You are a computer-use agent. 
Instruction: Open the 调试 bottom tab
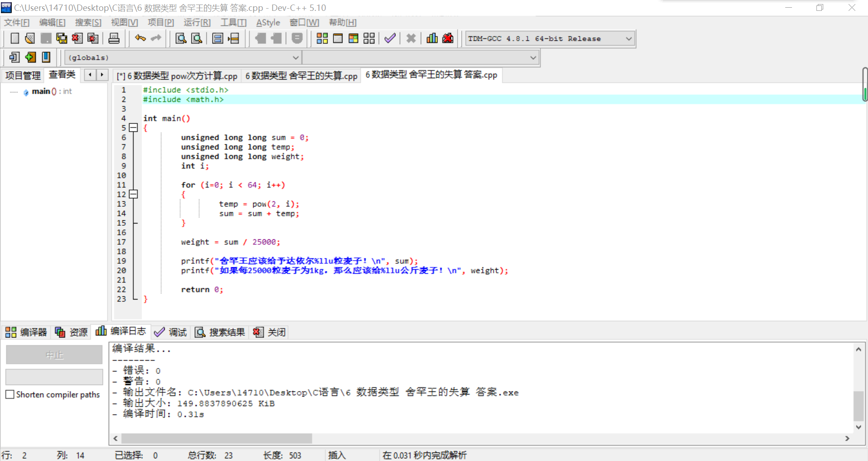171,333
